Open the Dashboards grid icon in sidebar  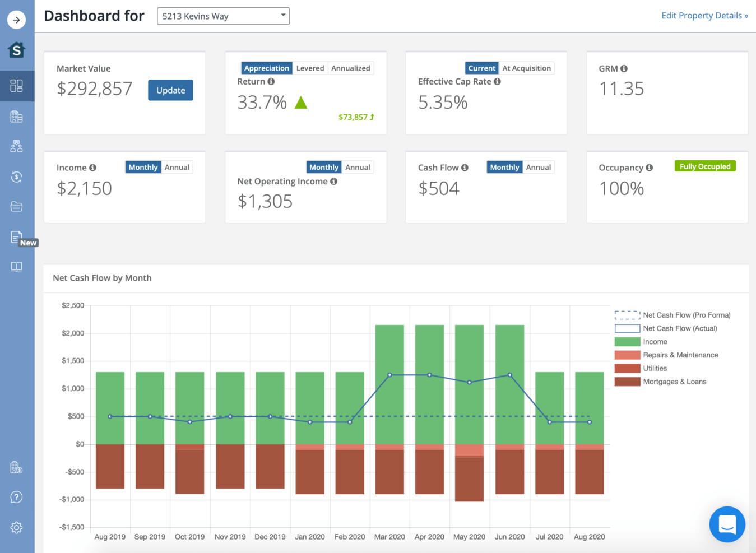(17, 86)
